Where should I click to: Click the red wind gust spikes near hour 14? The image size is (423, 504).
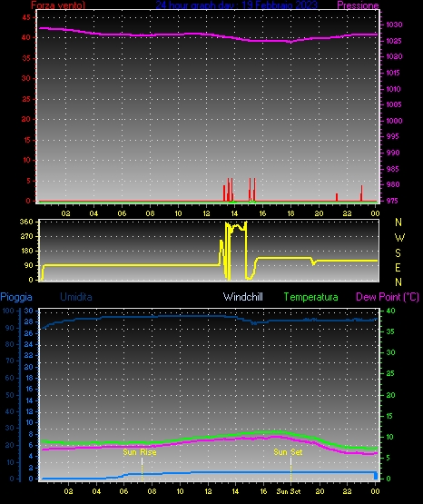(x=229, y=190)
